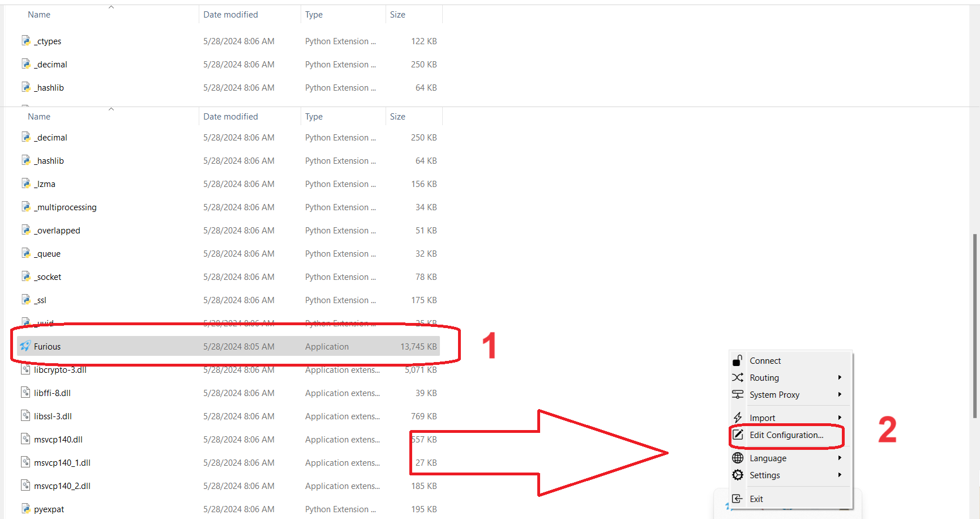
Task: Select Connect in the tray menu
Action: [765, 361]
